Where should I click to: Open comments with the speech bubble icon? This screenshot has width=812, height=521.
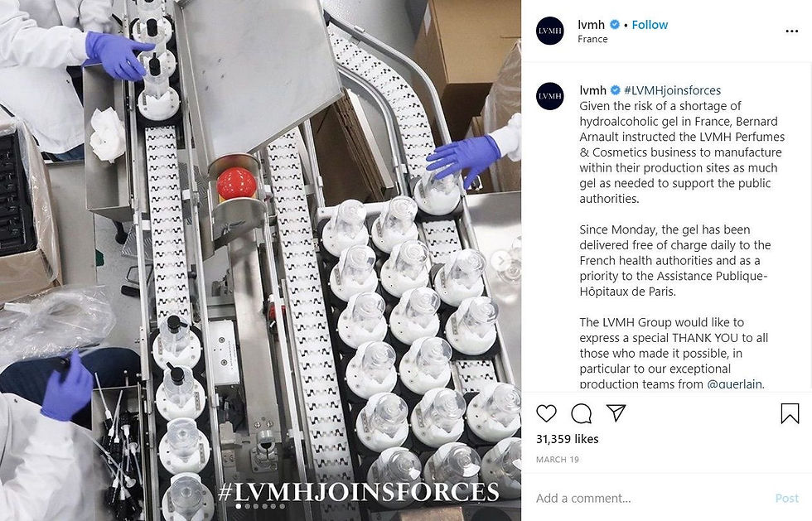click(x=581, y=413)
